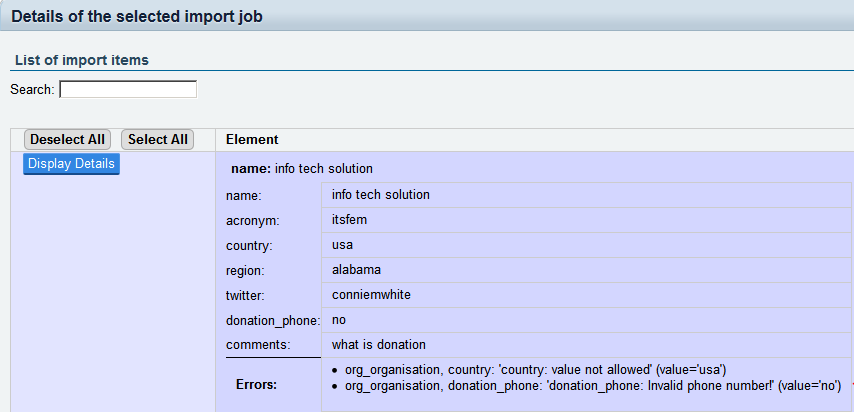Viewport: 854px width, 412px height.
Task: Click the 'List of import items' heading
Action: [x=82, y=60]
